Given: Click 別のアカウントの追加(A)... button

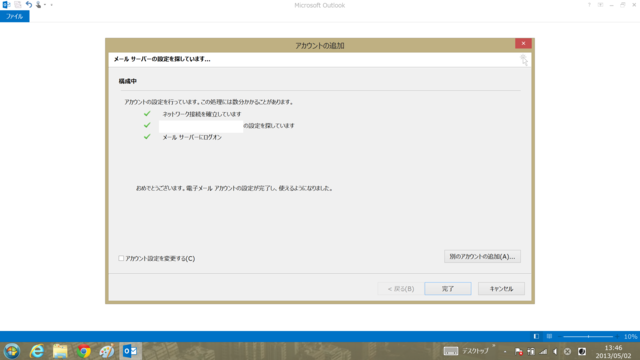Looking at the screenshot, I should (482, 256).
